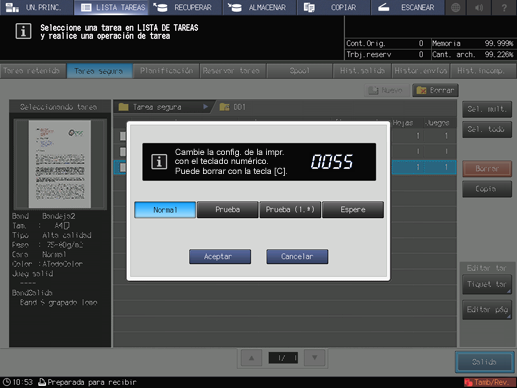Viewport: 517px width, 388px height.
Task: Open the Spool tab
Action: pyautogui.click(x=299, y=71)
